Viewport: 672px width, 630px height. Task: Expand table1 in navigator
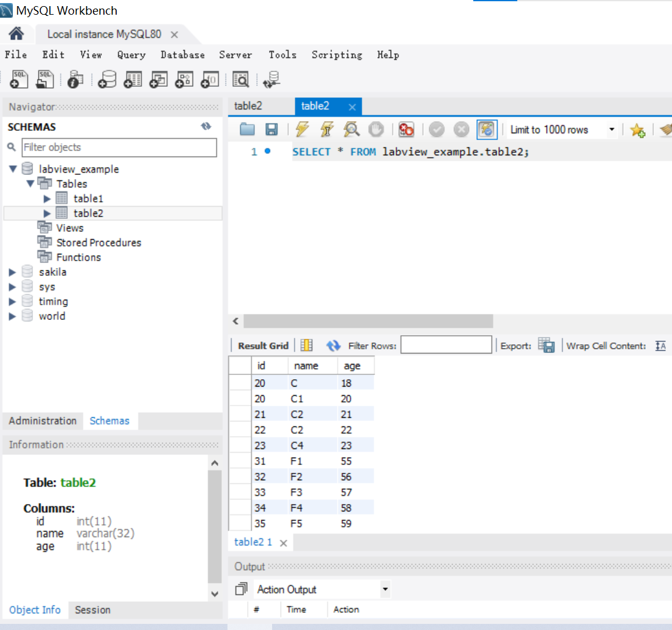click(47, 198)
